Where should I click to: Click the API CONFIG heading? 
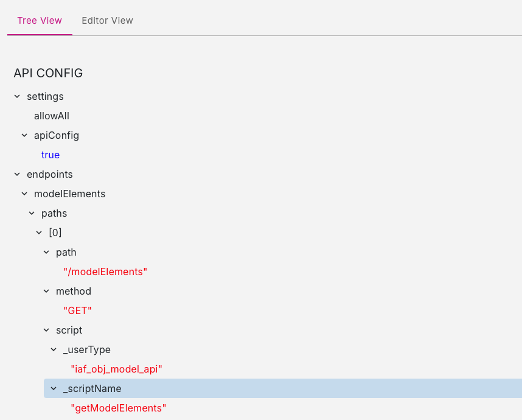tap(48, 73)
